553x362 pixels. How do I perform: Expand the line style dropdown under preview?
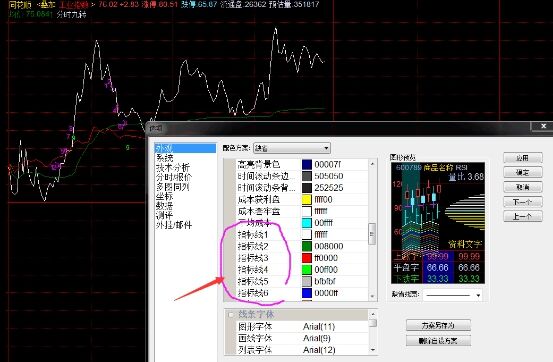click(x=453, y=295)
